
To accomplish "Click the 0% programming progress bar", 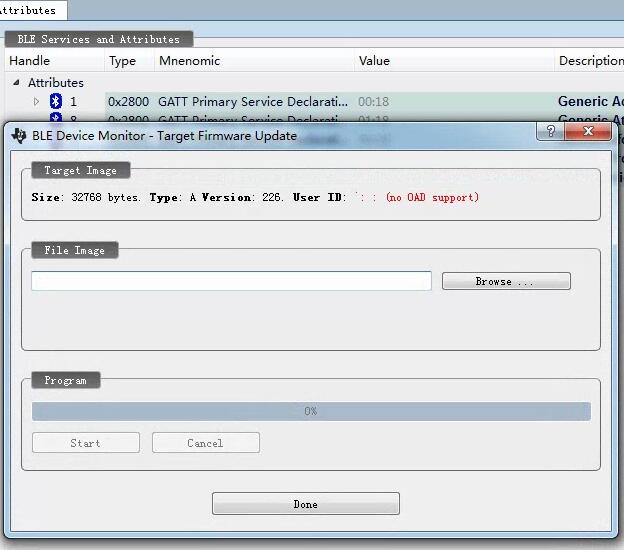I will click(x=311, y=411).
